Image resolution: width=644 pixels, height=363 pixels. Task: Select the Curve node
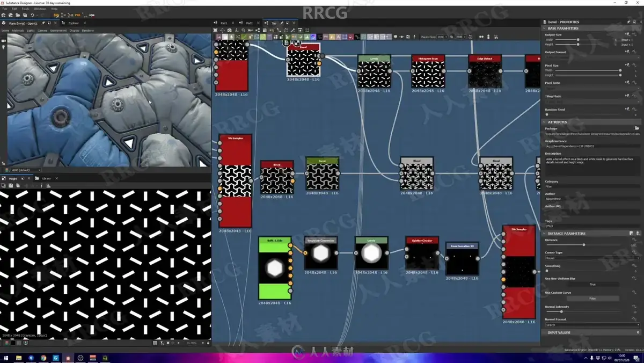(322, 174)
